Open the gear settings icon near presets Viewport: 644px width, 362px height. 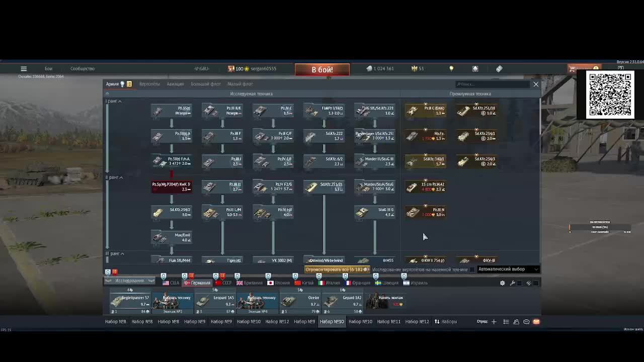pyautogui.click(x=502, y=283)
